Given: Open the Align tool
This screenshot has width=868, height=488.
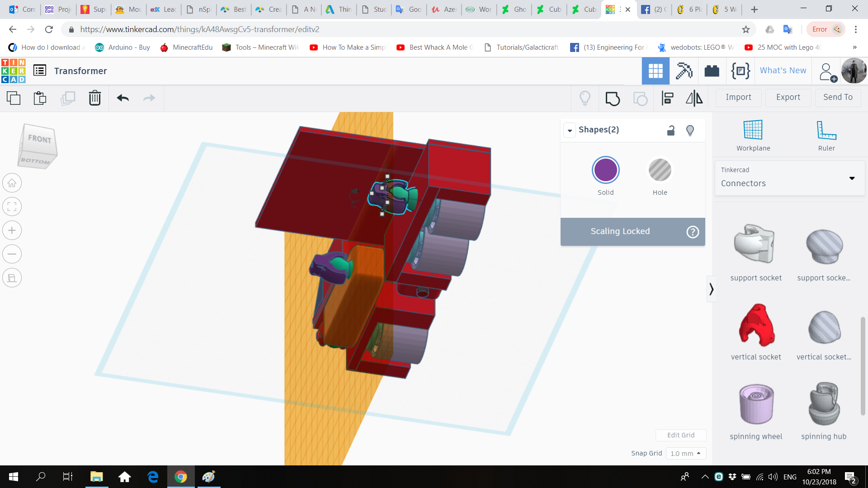Looking at the screenshot, I should (x=667, y=99).
